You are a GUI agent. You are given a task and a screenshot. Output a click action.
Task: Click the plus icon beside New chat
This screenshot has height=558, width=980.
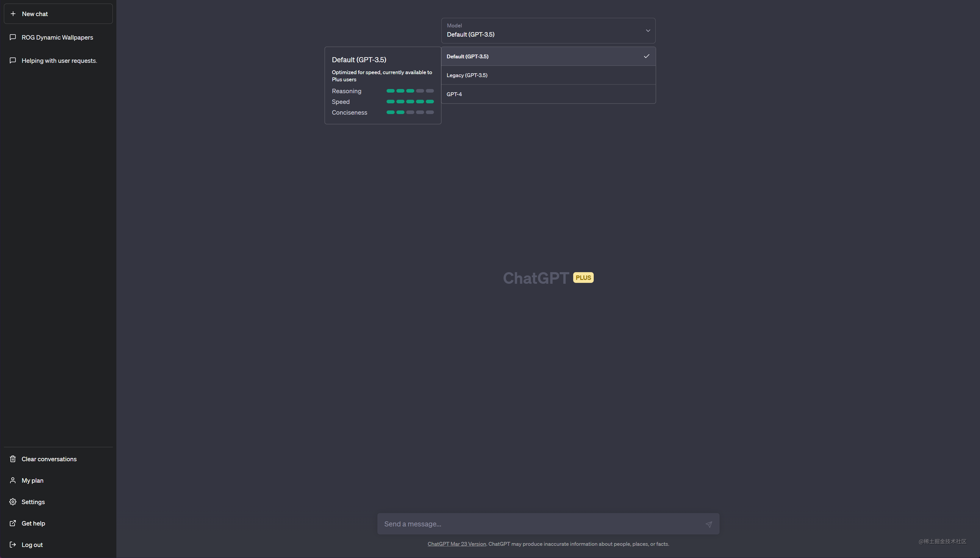[x=13, y=14]
